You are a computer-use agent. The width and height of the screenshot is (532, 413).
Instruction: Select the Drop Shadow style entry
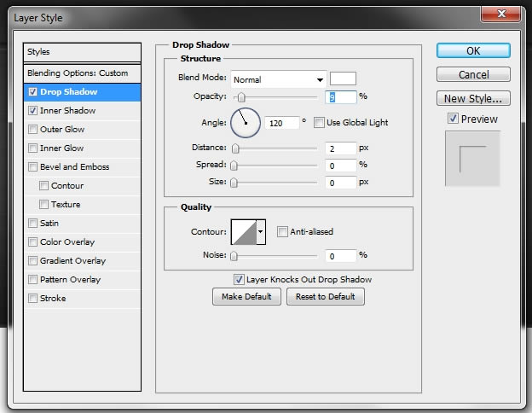pos(82,92)
